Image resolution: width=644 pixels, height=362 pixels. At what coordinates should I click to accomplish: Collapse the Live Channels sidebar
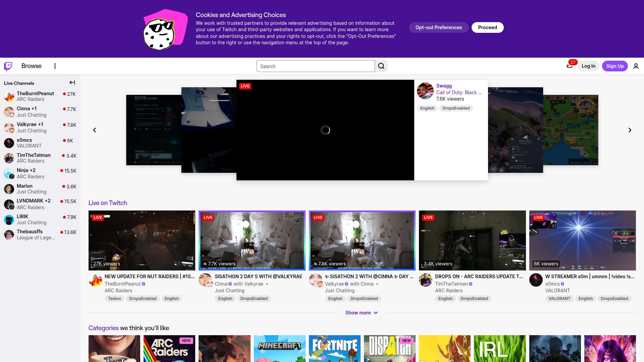click(x=72, y=82)
